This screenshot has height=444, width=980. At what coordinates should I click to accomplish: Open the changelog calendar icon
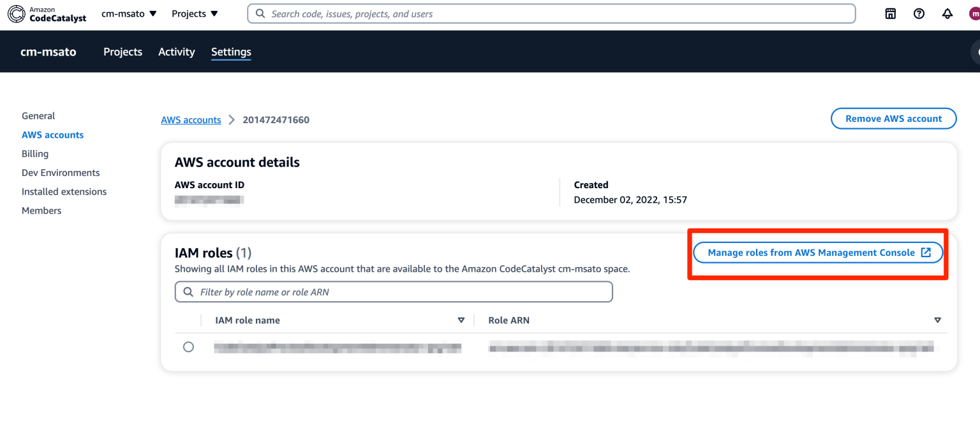click(x=890, y=13)
